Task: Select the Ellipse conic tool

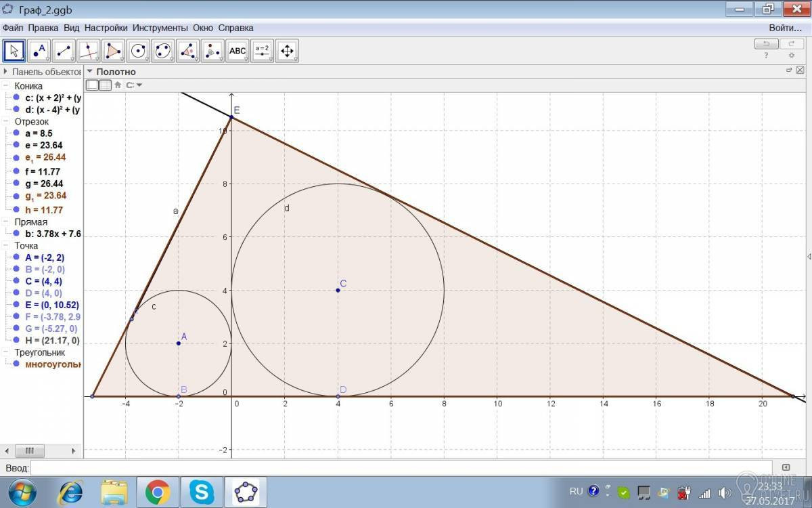Action: (x=163, y=51)
